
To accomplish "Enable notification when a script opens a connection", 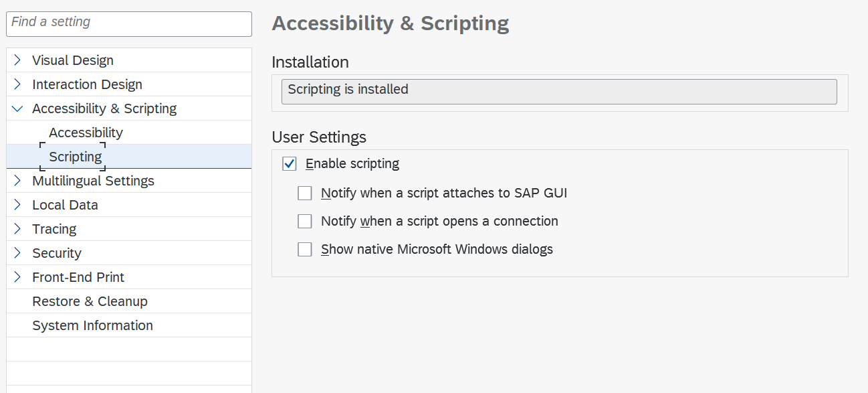I will coord(305,221).
